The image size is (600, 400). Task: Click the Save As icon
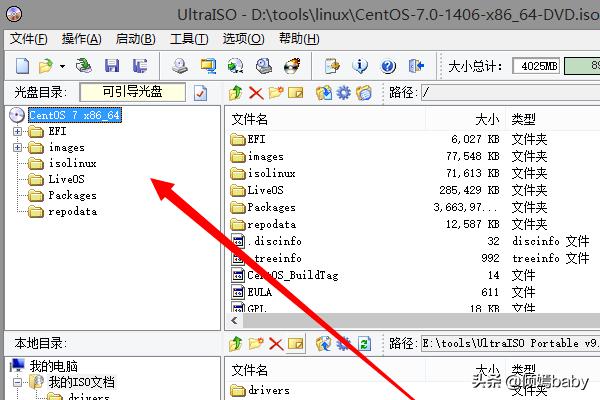tap(140, 66)
